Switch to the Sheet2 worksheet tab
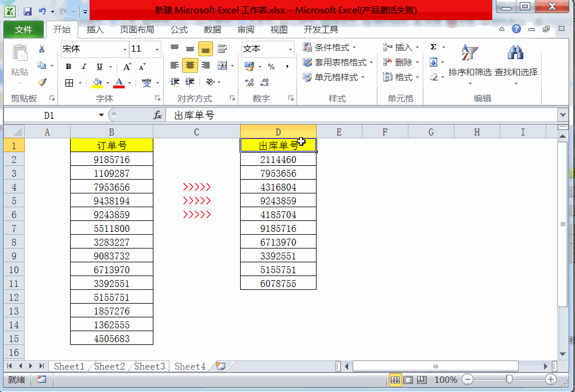The width and height of the screenshot is (575, 392). pos(109,366)
